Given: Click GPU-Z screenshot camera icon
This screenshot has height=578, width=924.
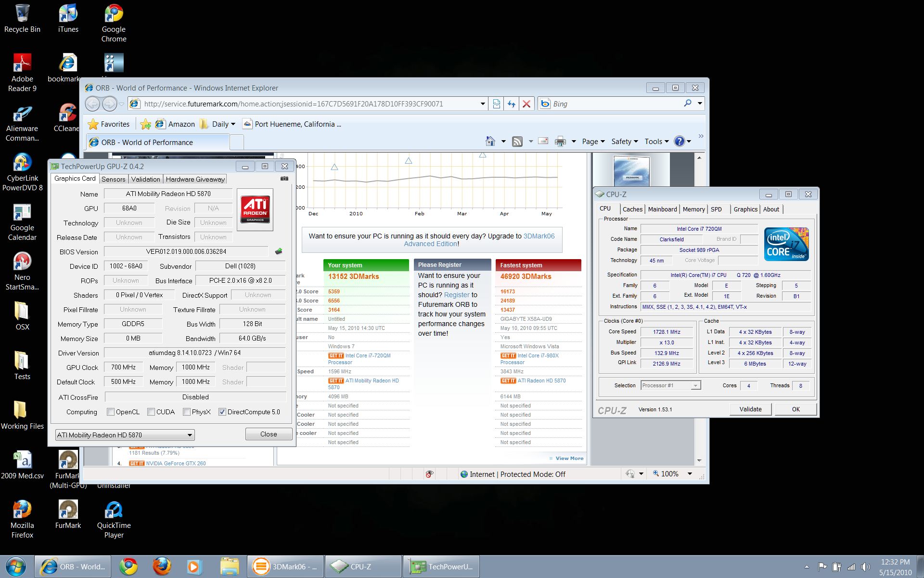Looking at the screenshot, I should (284, 178).
